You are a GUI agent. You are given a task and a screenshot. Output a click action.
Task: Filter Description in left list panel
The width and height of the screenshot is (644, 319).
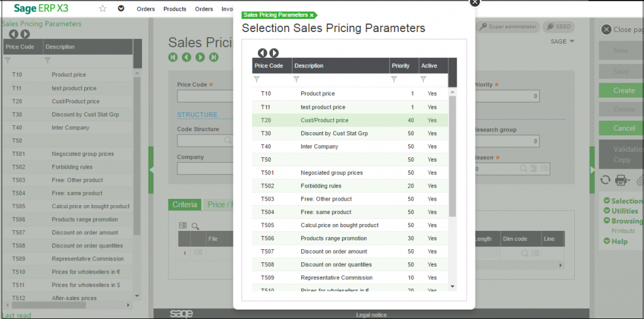[x=47, y=60]
